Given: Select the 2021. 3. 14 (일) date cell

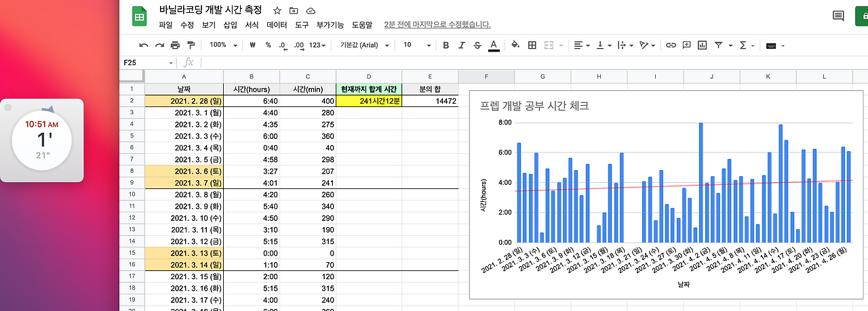Looking at the screenshot, I should point(184,265).
